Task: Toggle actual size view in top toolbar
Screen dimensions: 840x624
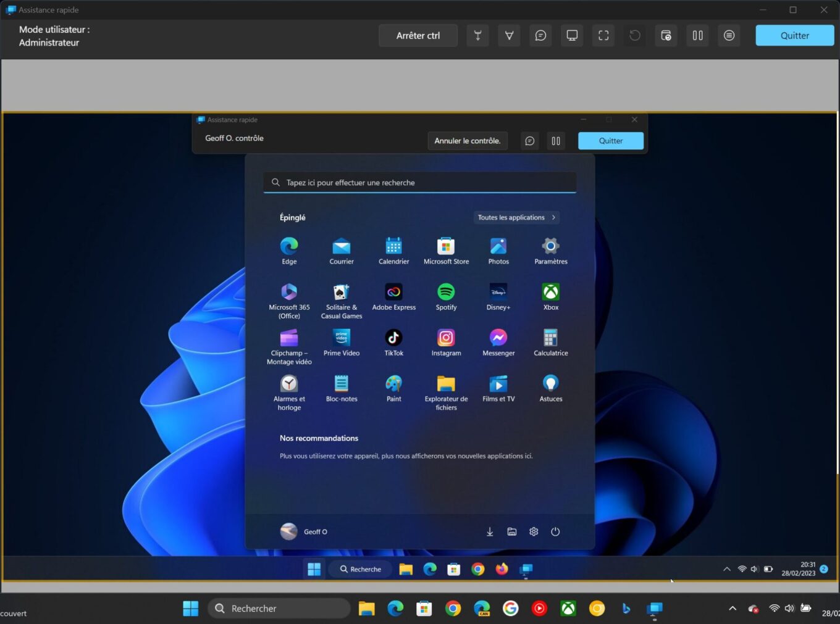Action: [603, 36]
